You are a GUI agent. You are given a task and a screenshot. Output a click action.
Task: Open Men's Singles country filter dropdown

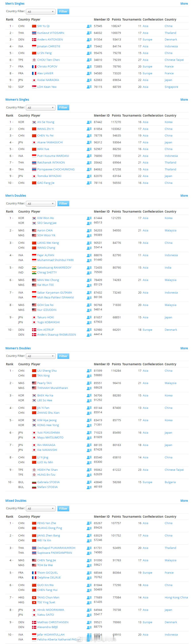[x=41, y=12]
